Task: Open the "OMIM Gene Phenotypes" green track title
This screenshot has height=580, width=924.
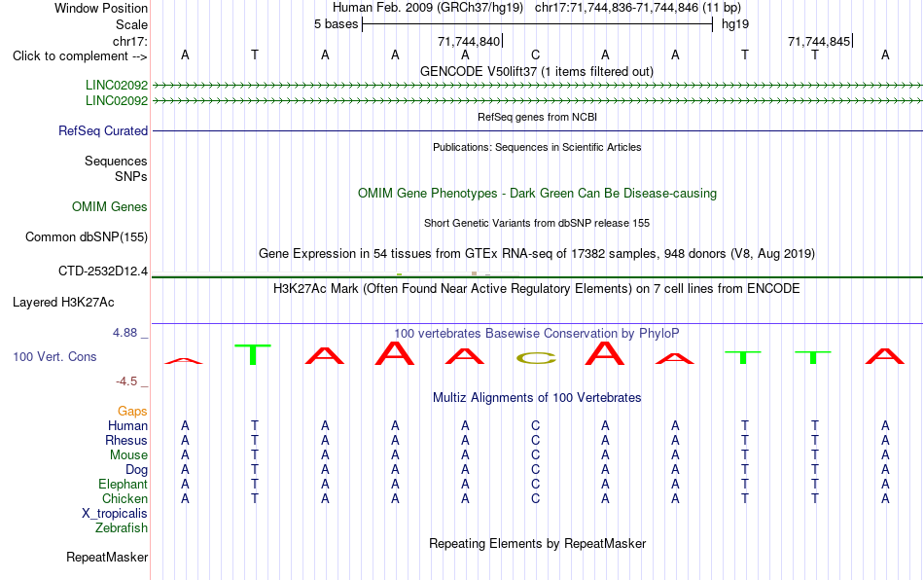Action: pos(538,194)
